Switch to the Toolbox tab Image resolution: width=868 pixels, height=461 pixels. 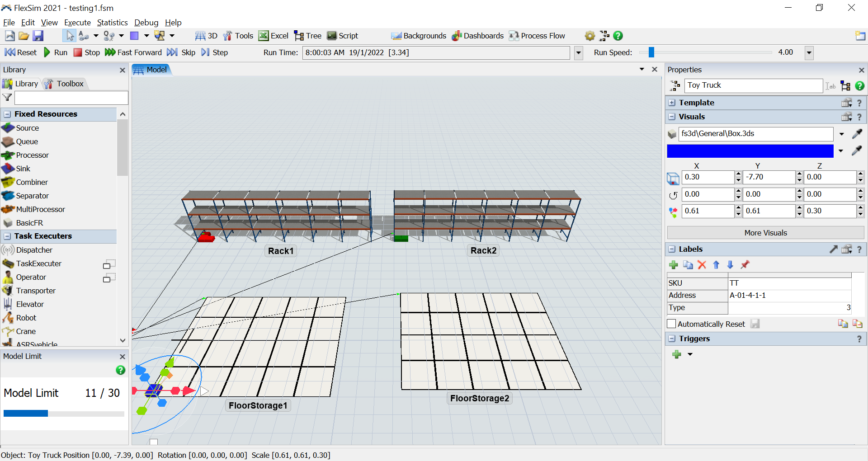point(65,84)
